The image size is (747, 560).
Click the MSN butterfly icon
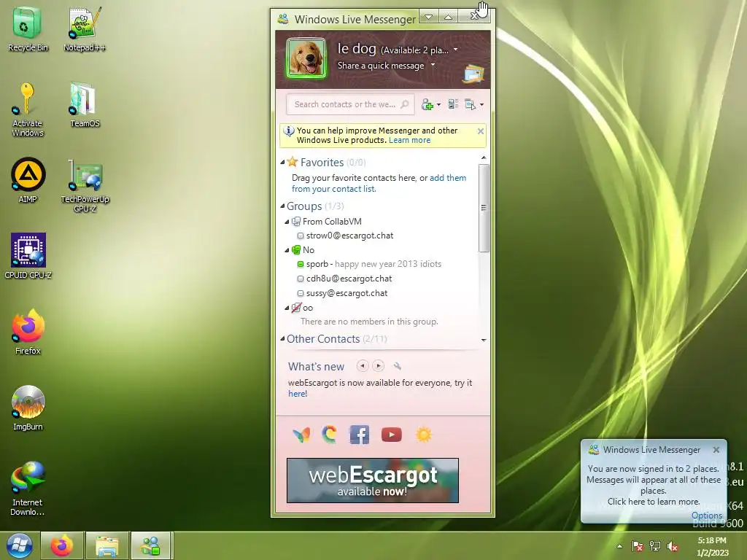pyautogui.click(x=301, y=435)
